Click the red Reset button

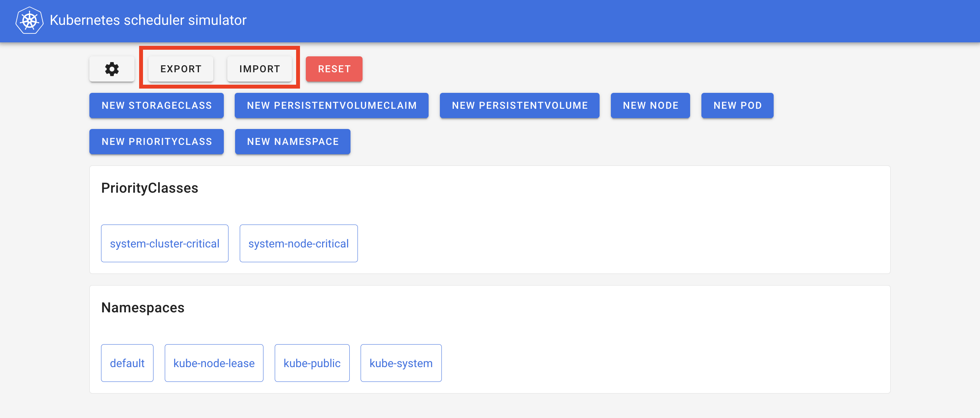[x=334, y=69]
